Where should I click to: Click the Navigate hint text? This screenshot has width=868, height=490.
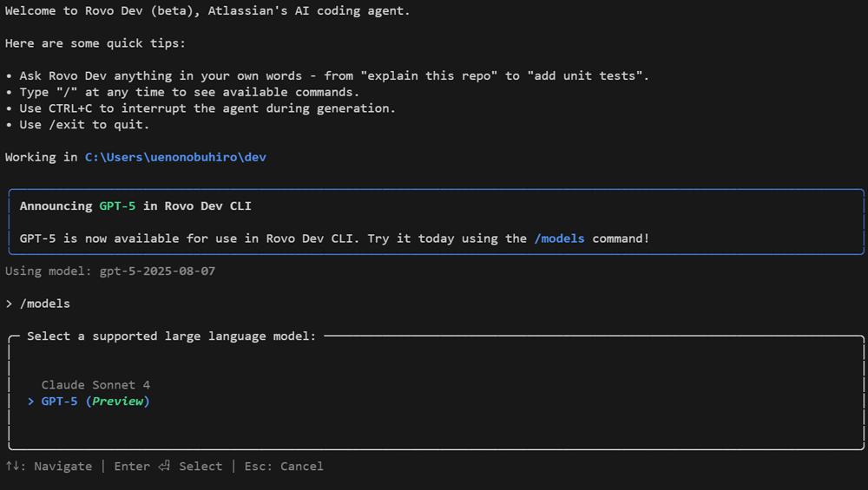click(x=62, y=467)
